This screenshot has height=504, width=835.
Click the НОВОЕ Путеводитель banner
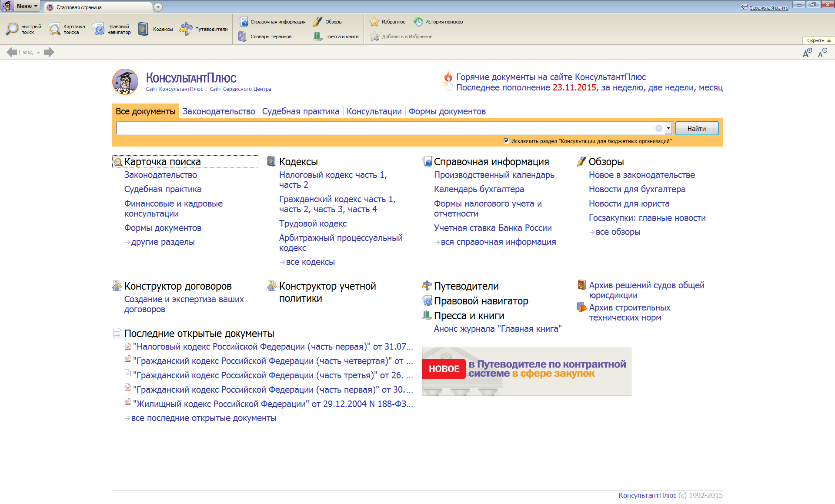click(527, 371)
